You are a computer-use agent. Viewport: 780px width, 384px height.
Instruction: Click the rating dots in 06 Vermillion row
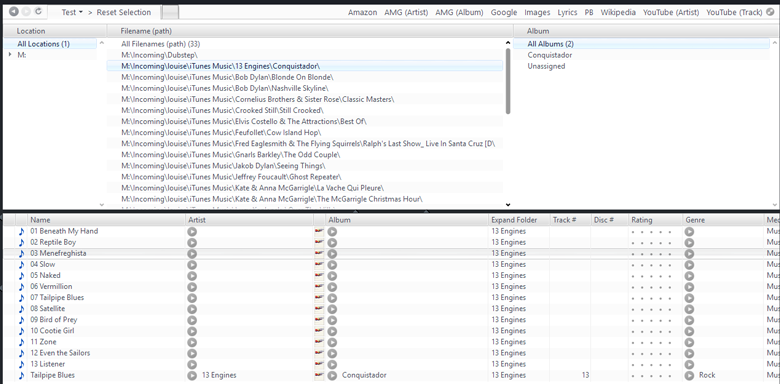click(x=652, y=287)
